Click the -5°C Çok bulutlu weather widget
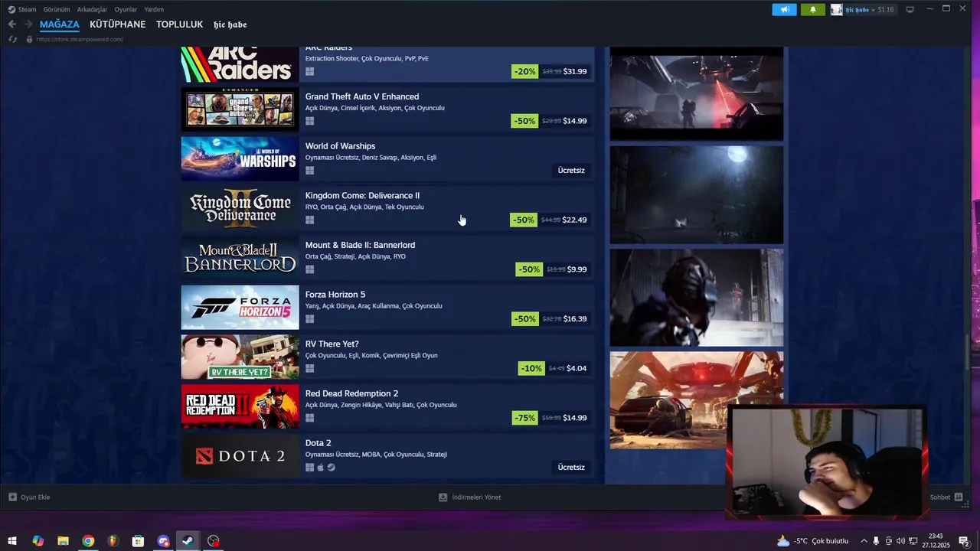This screenshot has width=980, height=551. pos(812,541)
